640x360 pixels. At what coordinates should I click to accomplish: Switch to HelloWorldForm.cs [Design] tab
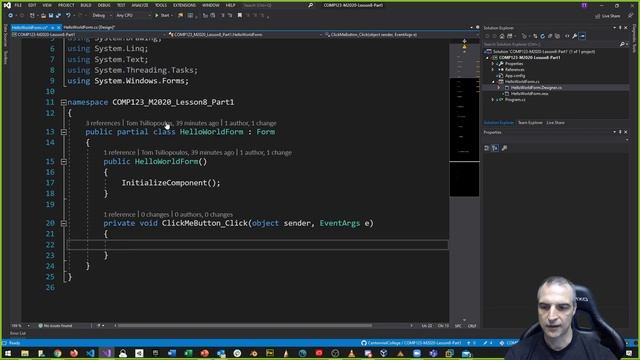click(89, 27)
